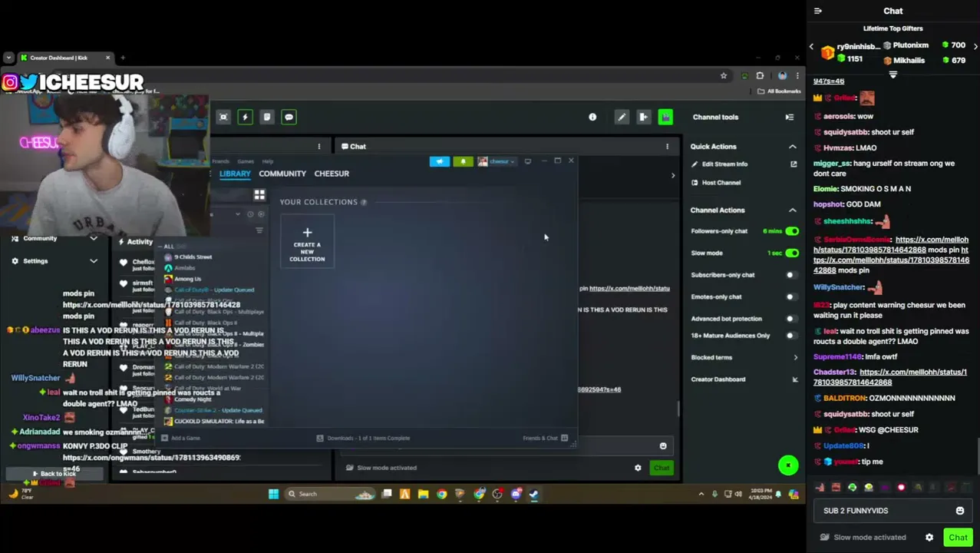Switch to Steam COMMUNITY tab
The image size is (980, 553).
(x=282, y=174)
